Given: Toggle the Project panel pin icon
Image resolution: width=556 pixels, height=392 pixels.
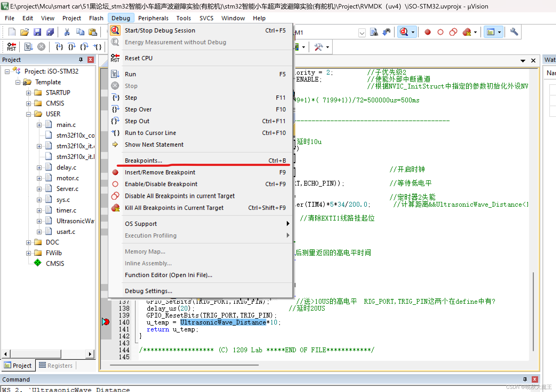Looking at the screenshot, I should point(81,59).
